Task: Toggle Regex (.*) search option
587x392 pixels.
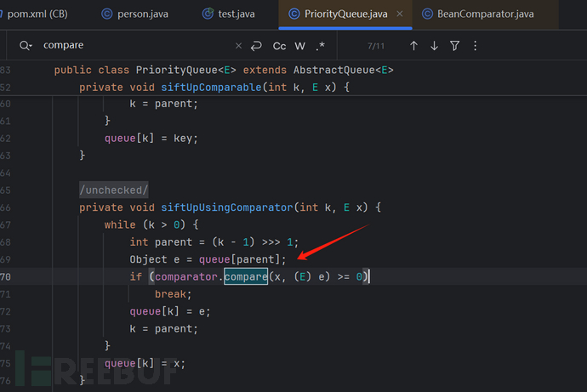Action: [x=320, y=45]
